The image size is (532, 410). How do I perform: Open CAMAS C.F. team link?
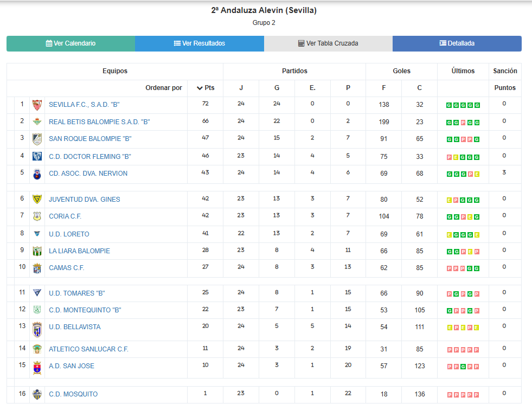point(67,268)
